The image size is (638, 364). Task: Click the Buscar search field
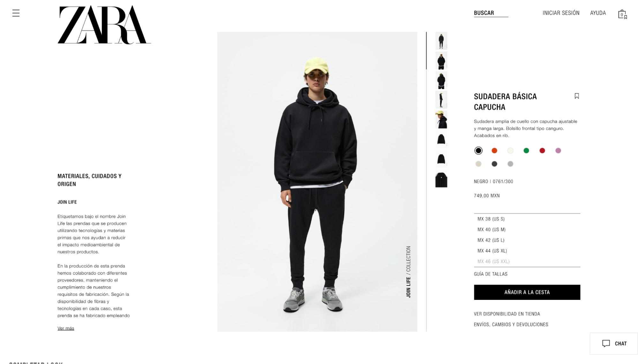[491, 13]
